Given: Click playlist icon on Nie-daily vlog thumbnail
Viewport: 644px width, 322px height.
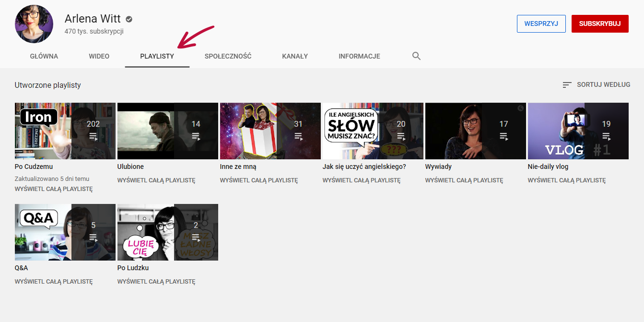Looking at the screenshot, I should point(607,136).
